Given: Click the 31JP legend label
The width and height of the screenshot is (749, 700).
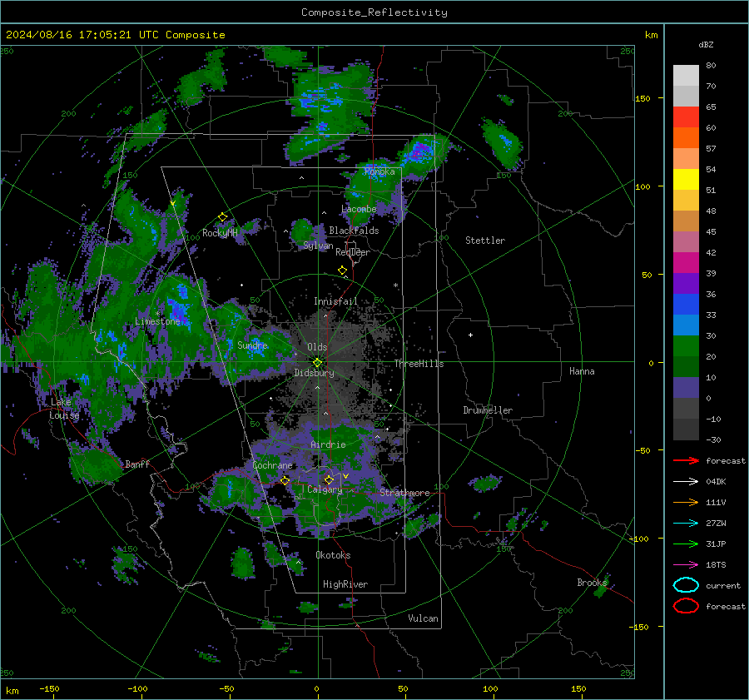Looking at the screenshot, I should (x=716, y=544).
